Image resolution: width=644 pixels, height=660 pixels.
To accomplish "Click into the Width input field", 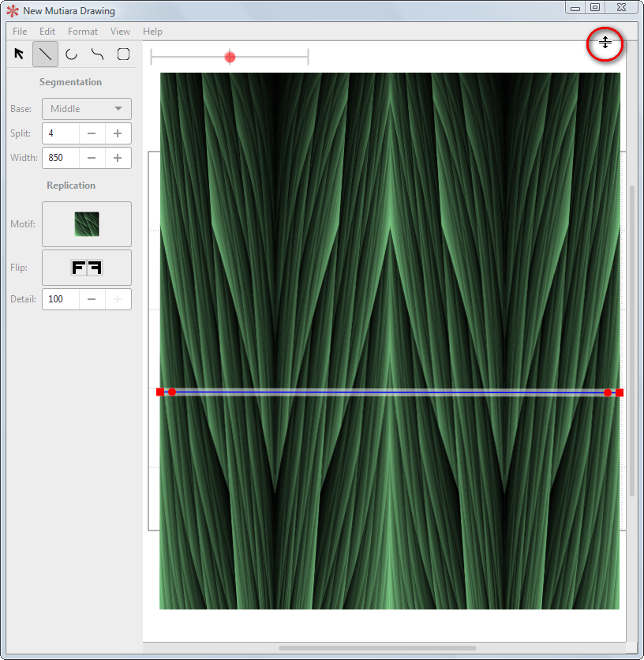I will [x=61, y=158].
